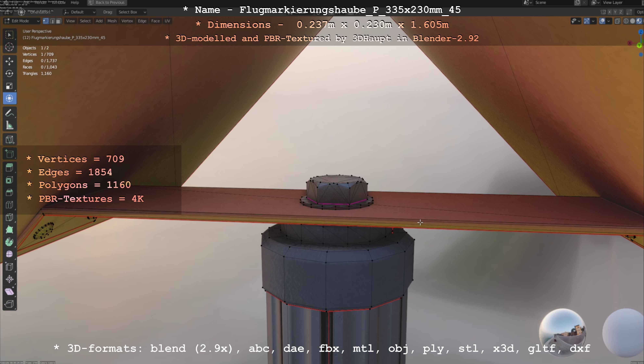
Task: Select the Annotate pencil tool
Action: tap(9, 113)
